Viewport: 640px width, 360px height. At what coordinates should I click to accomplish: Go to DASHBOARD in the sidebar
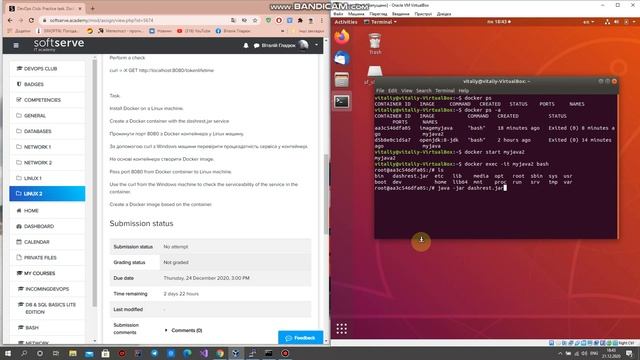pyautogui.click(x=47, y=226)
